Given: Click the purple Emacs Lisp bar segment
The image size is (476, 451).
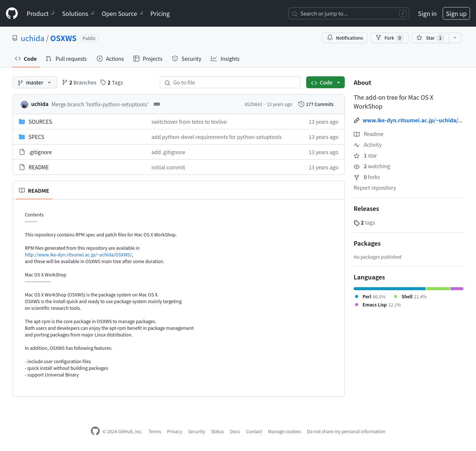Looking at the screenshot, I should [457, 289].
